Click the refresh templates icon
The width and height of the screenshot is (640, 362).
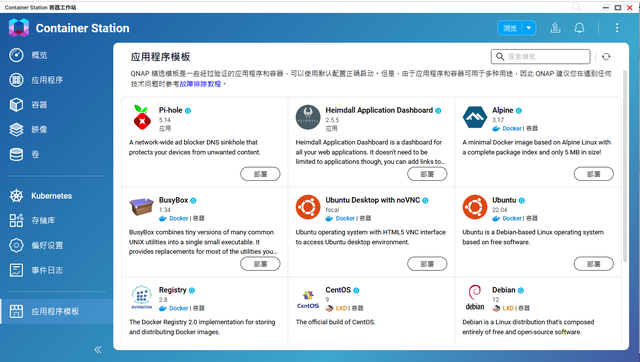pos(606,57)
